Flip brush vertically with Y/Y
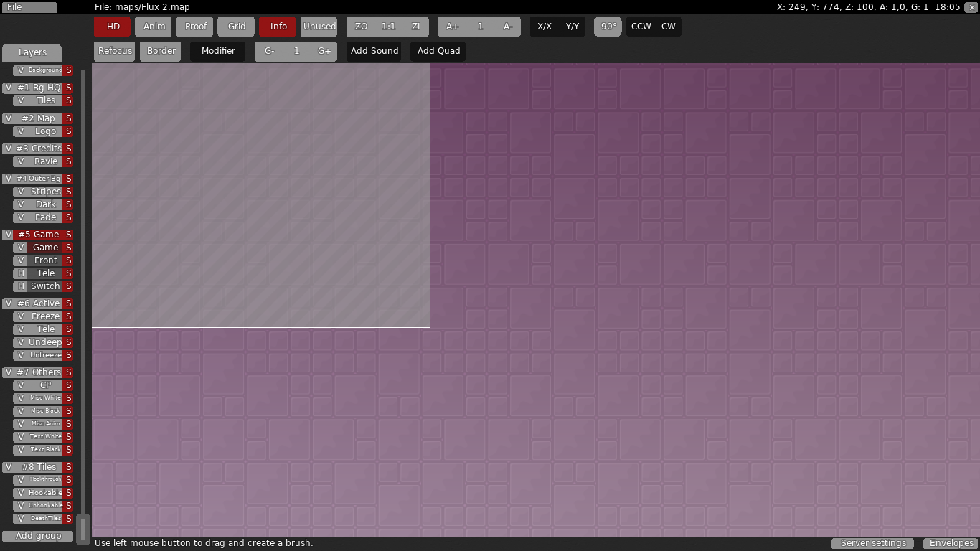 pyautogui.click(x=572, y=27)
